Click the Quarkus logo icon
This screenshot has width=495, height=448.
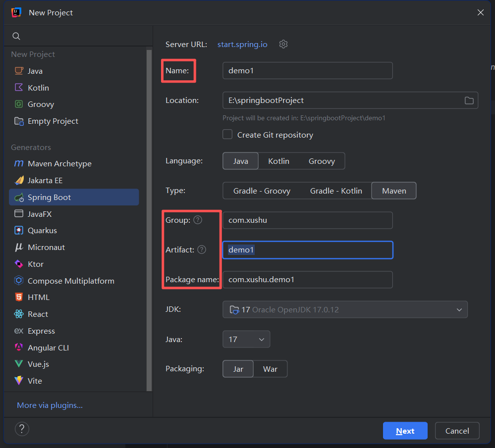(19, 230)
